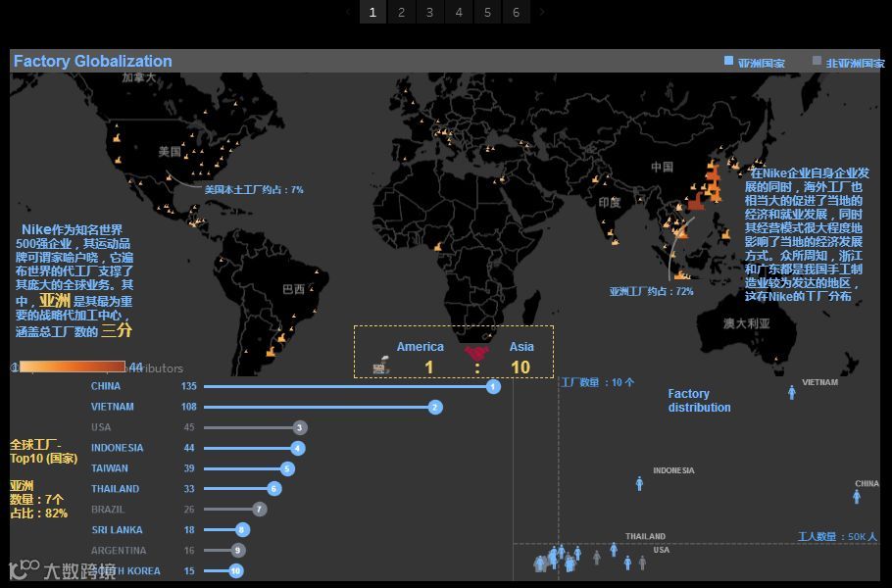Click the dark-orange highlighted China province on map
The height and width of the screenshot is (588, 892).
[x=696, y=201]
